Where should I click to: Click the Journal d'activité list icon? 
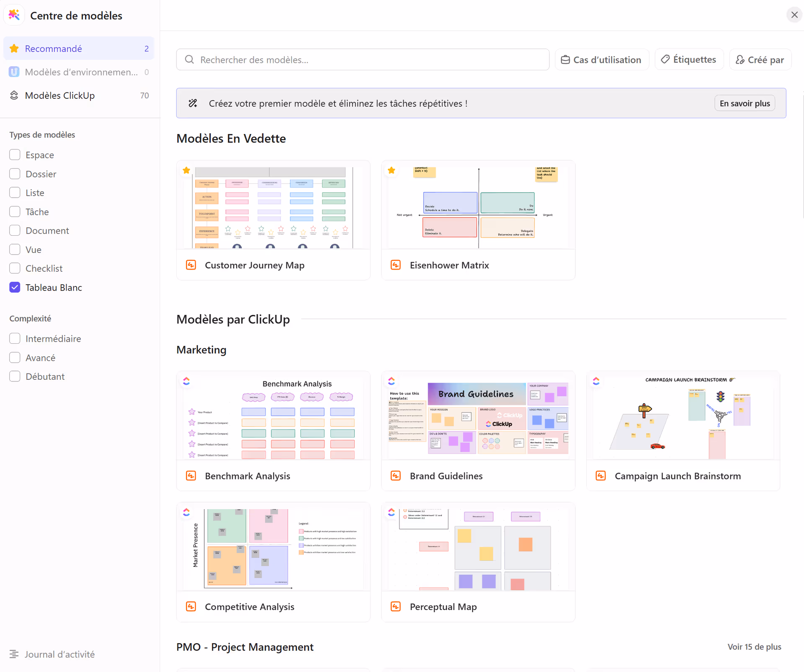[x=14, y=654]
